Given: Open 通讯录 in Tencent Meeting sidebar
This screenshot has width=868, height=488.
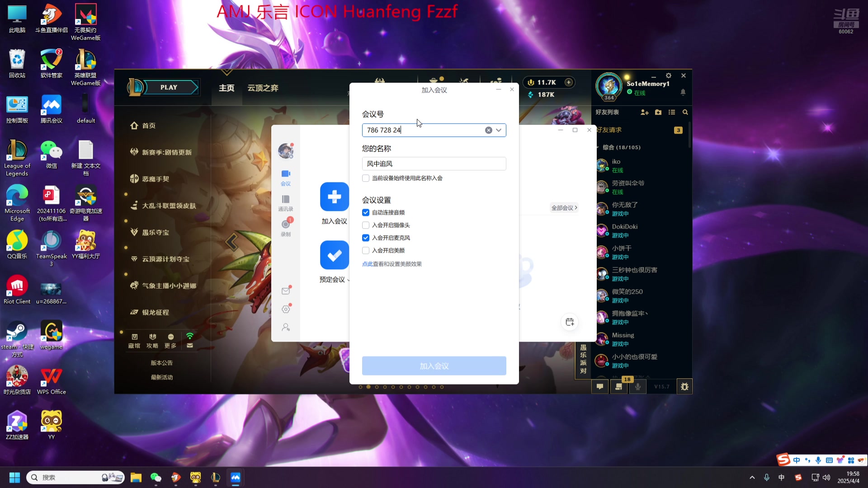Looking at the screenshot, I should pos(286,203).
